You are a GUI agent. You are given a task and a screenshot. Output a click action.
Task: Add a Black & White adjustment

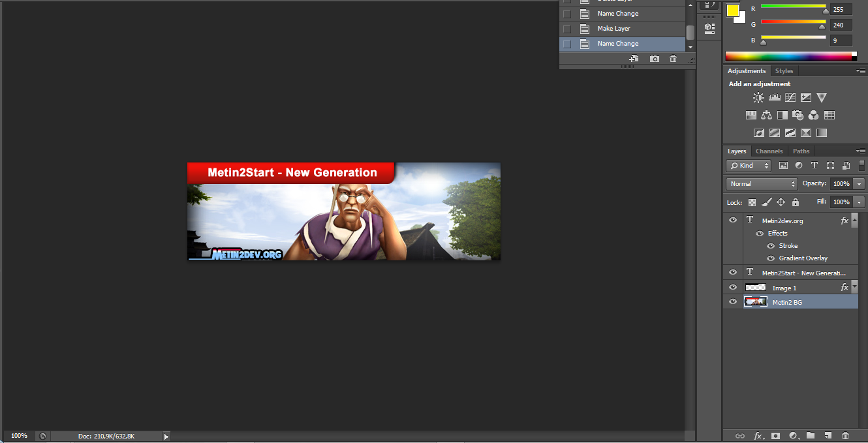[782, 115]
